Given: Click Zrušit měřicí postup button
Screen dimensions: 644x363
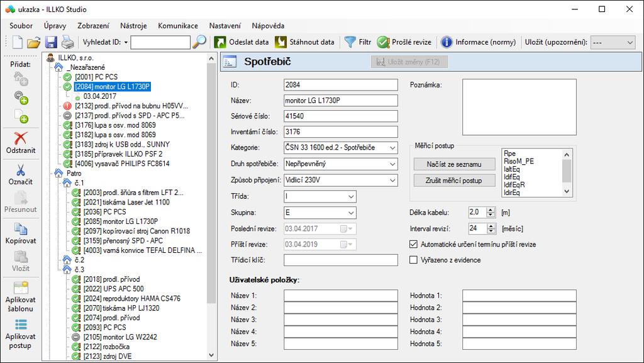Looking at the screenshot, I should (x=454, y=181).
